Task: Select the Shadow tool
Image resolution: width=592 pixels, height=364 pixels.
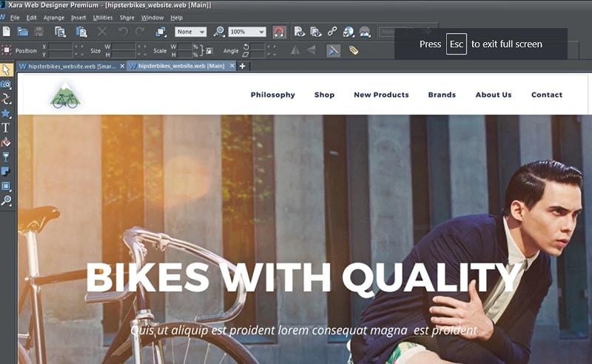Action: [x=6, y=172]
